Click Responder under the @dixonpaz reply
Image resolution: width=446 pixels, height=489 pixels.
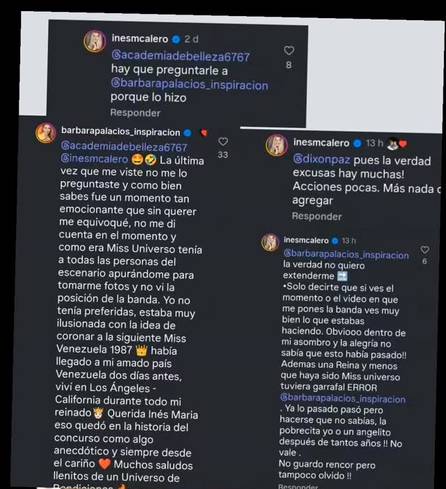click(x=317, y=216)
